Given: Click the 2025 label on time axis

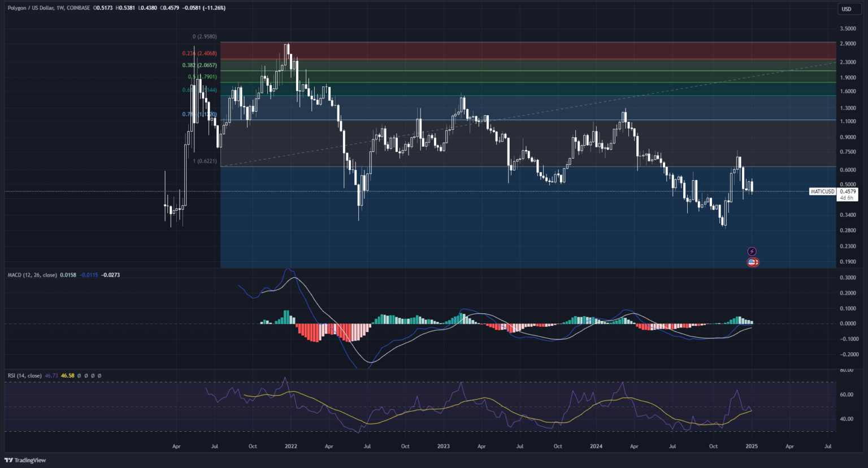Looking at the screenshot, I should point(751,446).
